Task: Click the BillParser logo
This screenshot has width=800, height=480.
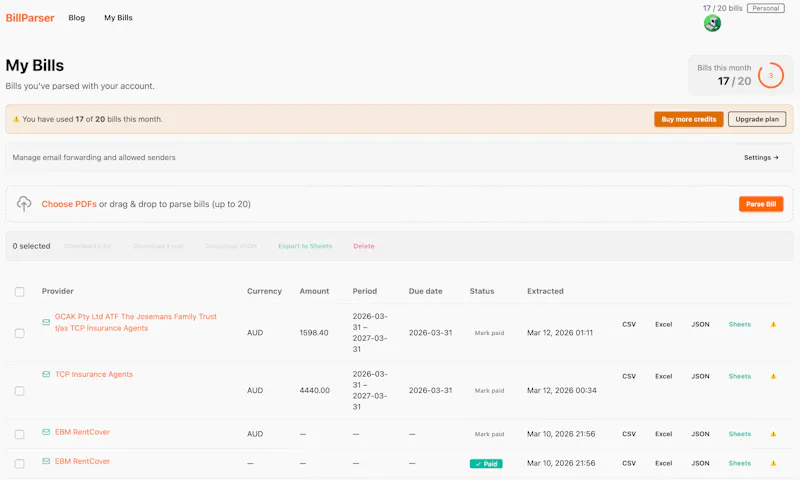Action: pos(30,18)
